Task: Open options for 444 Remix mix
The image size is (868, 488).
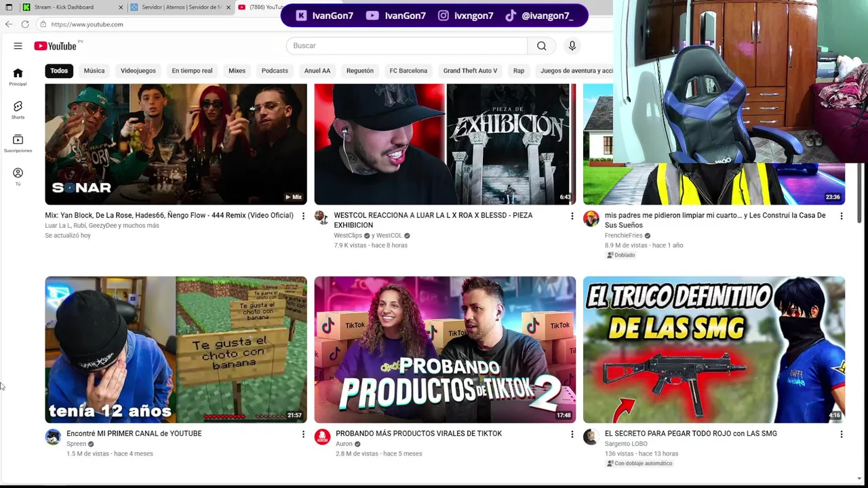Action: 303,216
